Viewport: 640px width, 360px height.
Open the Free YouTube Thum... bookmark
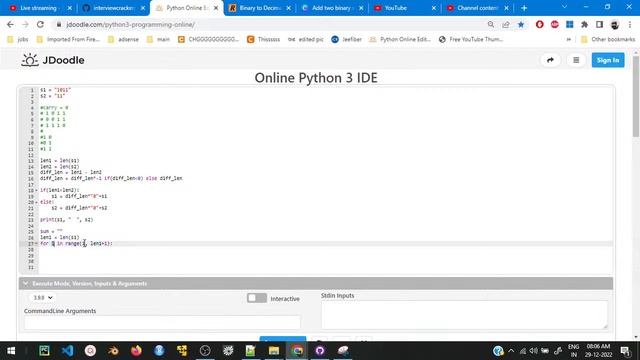pyautogui.click(x=471, y=39)
